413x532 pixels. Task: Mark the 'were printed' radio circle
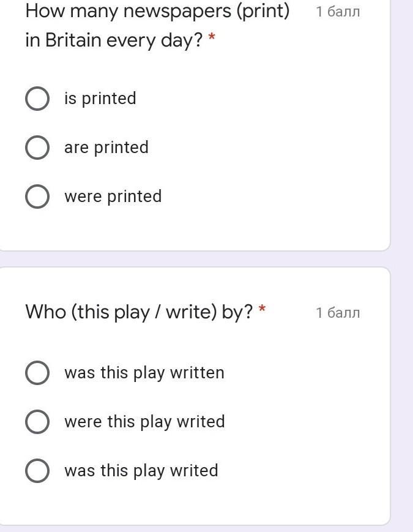(37, 197)
